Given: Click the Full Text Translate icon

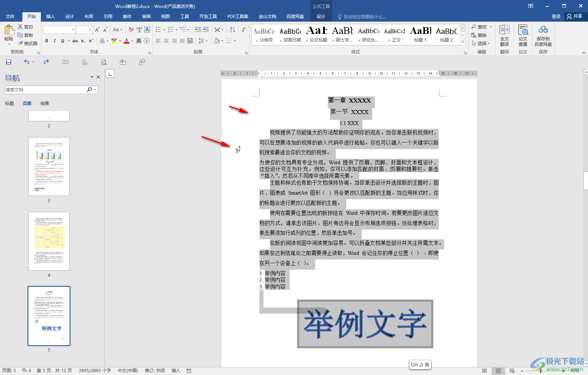Looking at the screenshot, I should [x=505, y=36].
